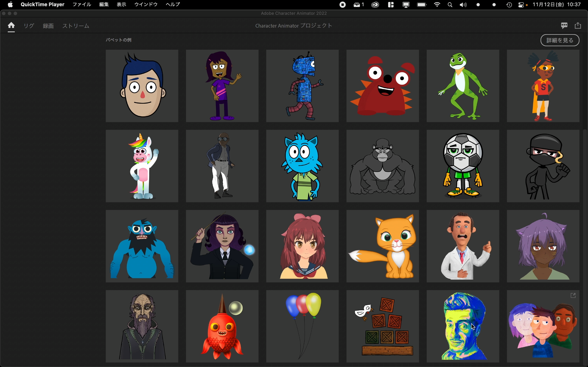
Task: Click the screen recording stop icon
Action: click(x=343, y=5)
